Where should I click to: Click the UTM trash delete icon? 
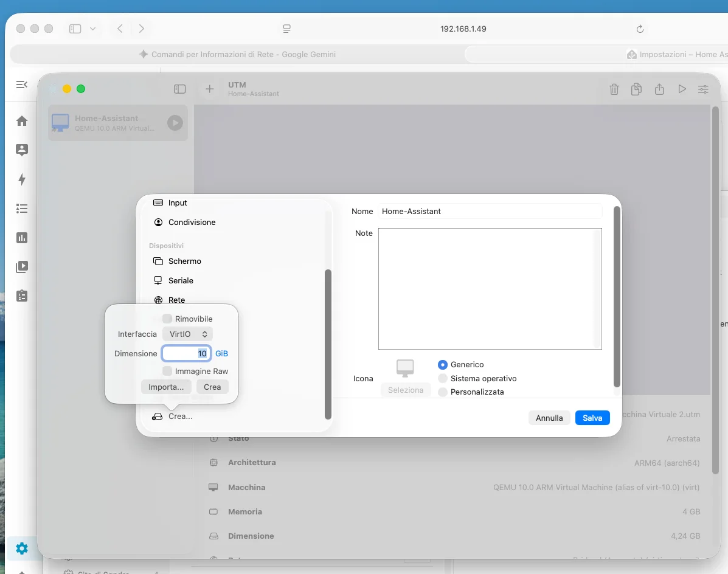click(x=614, y=89)
